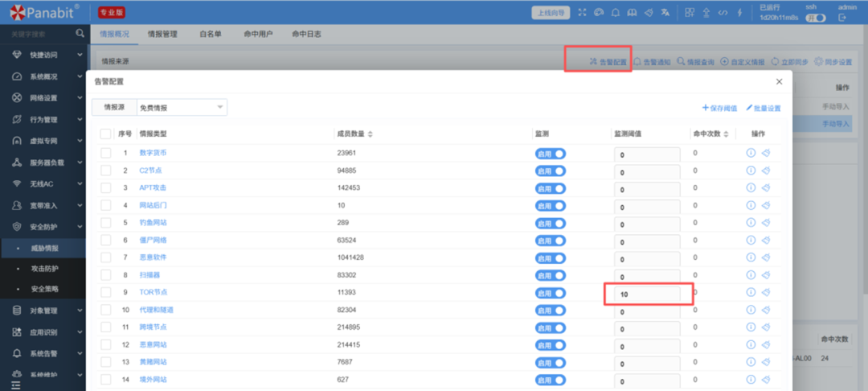Disable monitoring toggle for 扫描器
Image resolution: width=868 pixels, height=391 pixels.
(x=551, y=275)
